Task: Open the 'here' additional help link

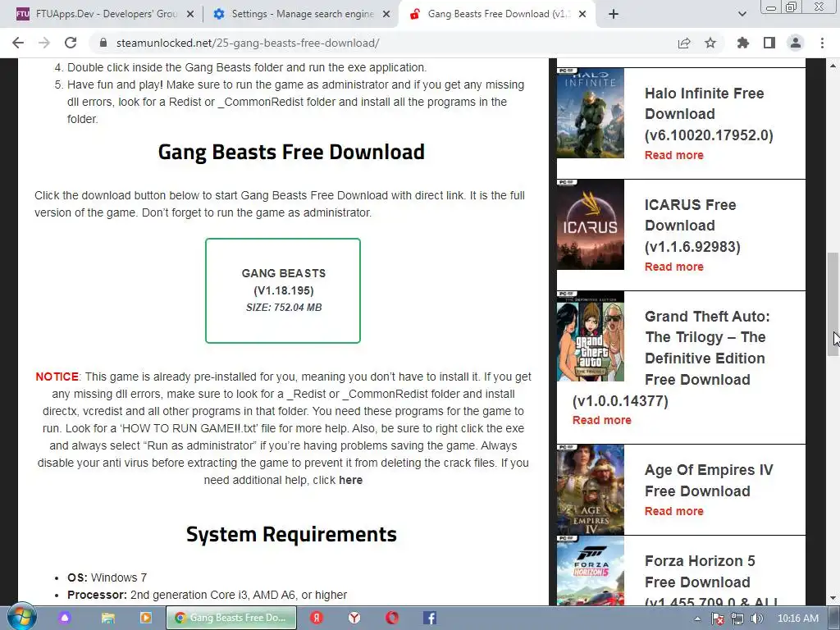Action: (350, 480)
